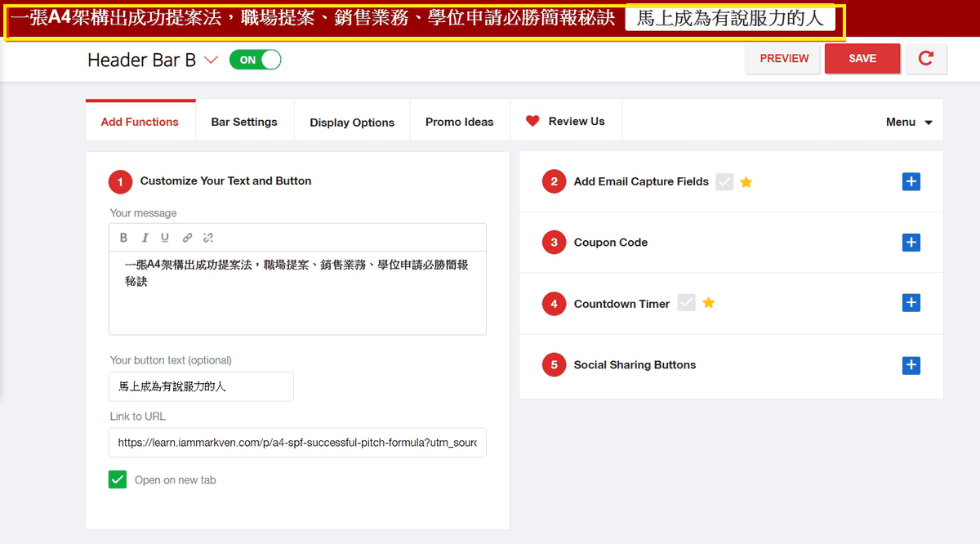Apply underline formatting in message editor
This screenshot has width=980, height=544.
[x=165, y=238]
